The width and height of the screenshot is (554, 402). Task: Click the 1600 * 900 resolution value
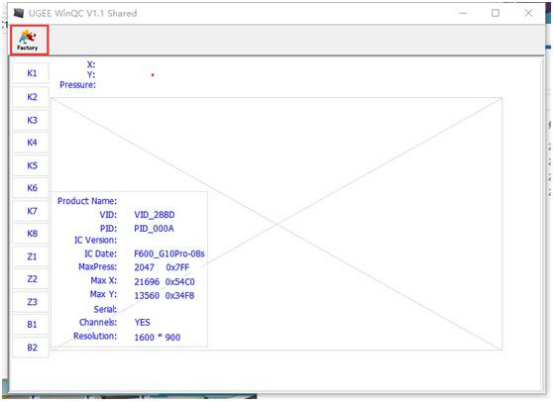pyautogui.click(x=157, y=337)
